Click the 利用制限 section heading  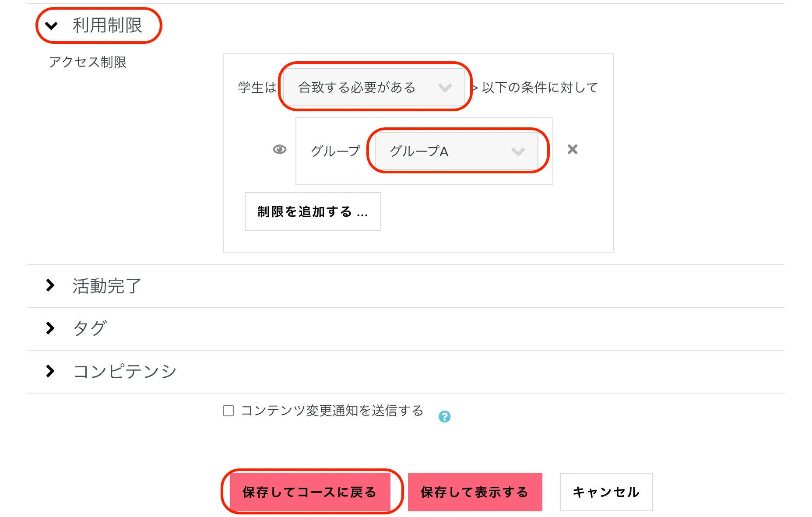pyautogui.click(x=107, y=25)
